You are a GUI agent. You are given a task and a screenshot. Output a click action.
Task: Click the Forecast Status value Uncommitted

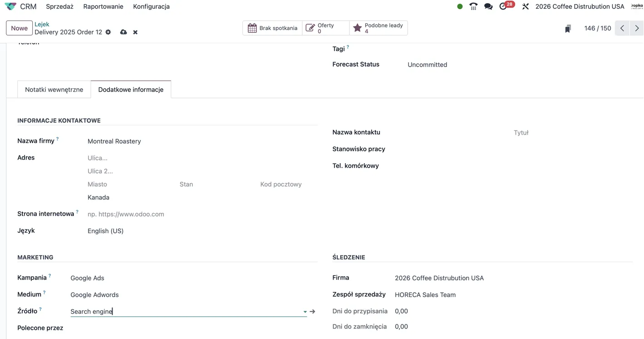pos(427,64)
